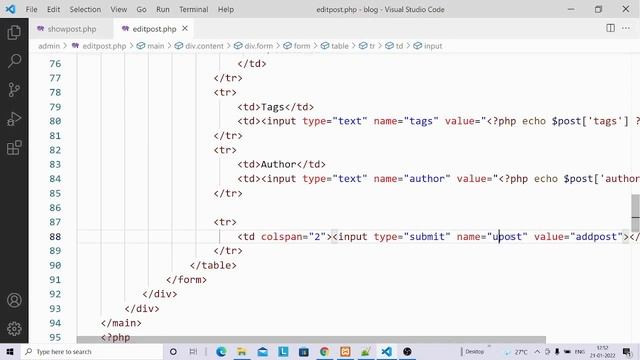Click the split editor right icon

(610, 28)
